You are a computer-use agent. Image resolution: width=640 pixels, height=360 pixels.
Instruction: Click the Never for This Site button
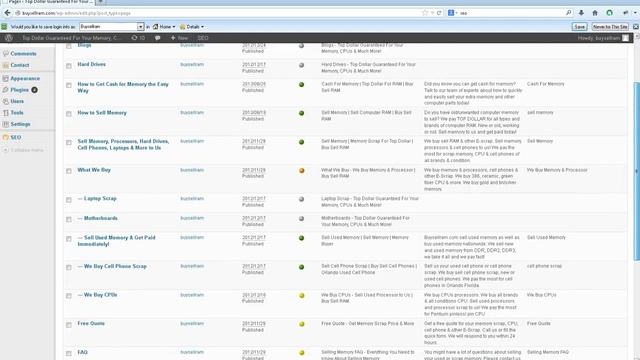610,27
